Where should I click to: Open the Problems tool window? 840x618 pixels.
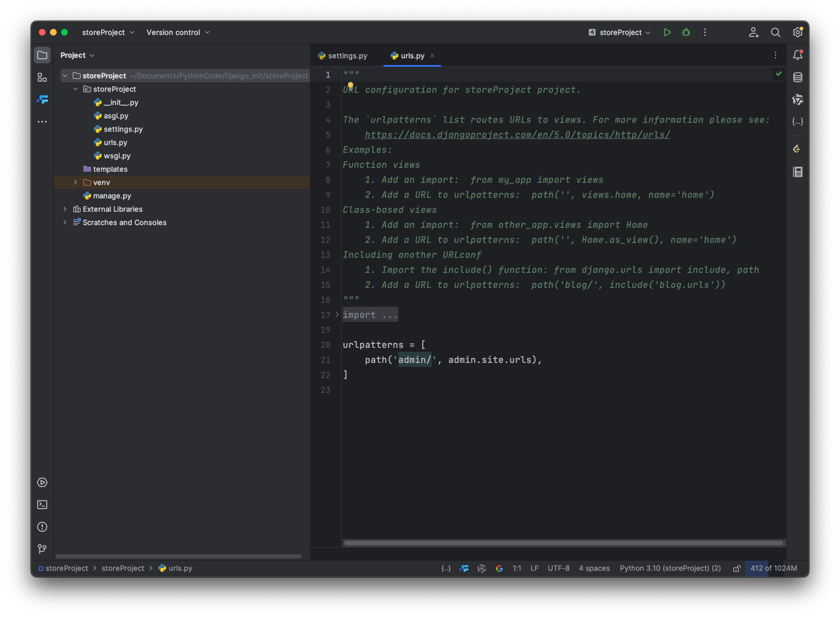[42, 527]
